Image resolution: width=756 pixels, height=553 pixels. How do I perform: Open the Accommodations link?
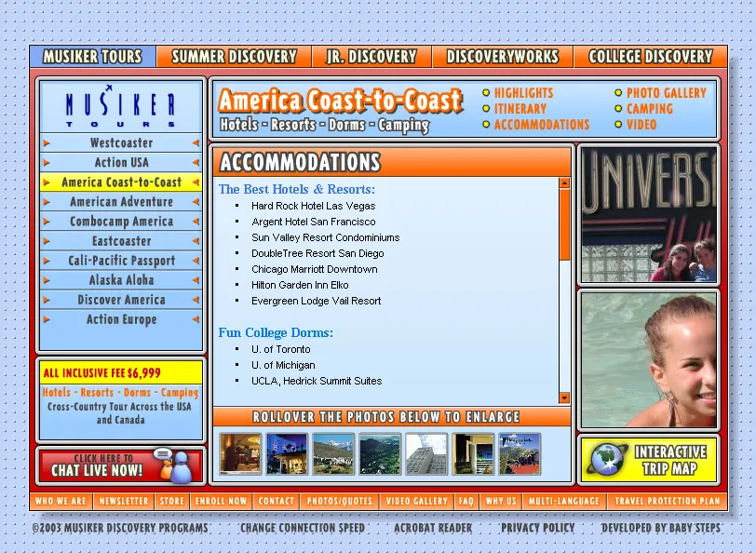542,125
